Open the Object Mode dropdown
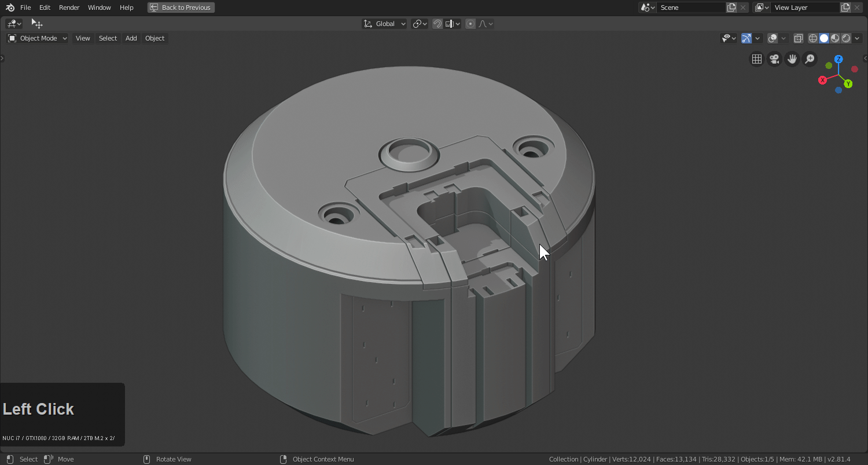The width and height of the screenshot is (868, 465). pos(38,38)
